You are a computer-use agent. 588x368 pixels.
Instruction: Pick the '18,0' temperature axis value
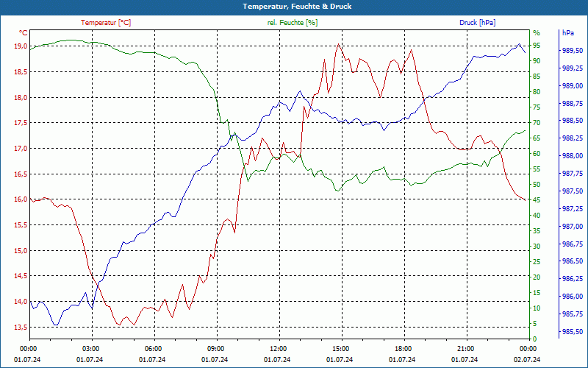coord(21,98)
